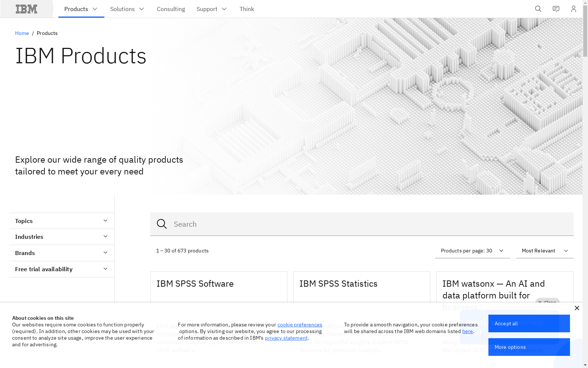This screenshot has height=368, width=588.
Task: Click the magnifier icon in the product search bar
Action: pos(162,224)
